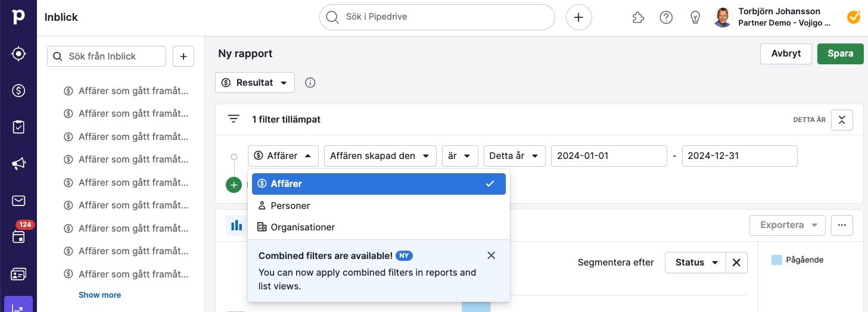Select the column chart type icon
868x312 pixels.
click(237, 225)
